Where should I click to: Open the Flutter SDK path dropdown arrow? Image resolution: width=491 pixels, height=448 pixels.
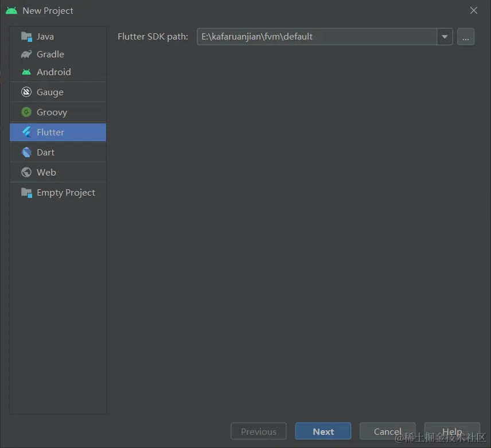coord(445,37)
